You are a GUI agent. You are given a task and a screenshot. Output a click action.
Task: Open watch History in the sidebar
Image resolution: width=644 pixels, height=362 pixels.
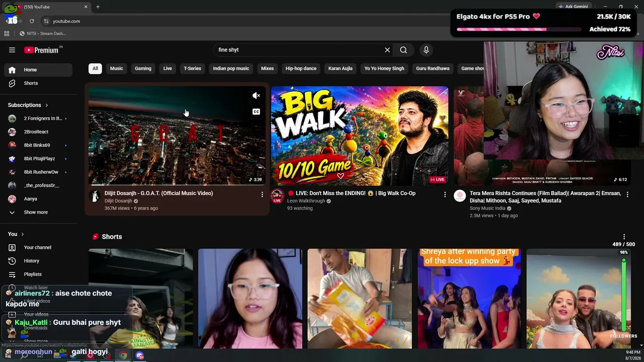(x=38, y=261)
